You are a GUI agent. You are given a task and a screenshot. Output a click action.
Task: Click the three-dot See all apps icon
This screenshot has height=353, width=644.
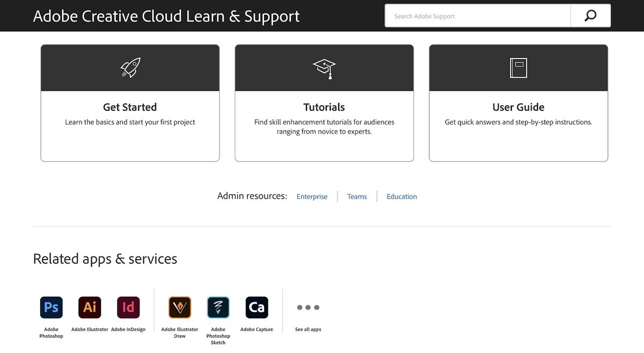point(308,307)
